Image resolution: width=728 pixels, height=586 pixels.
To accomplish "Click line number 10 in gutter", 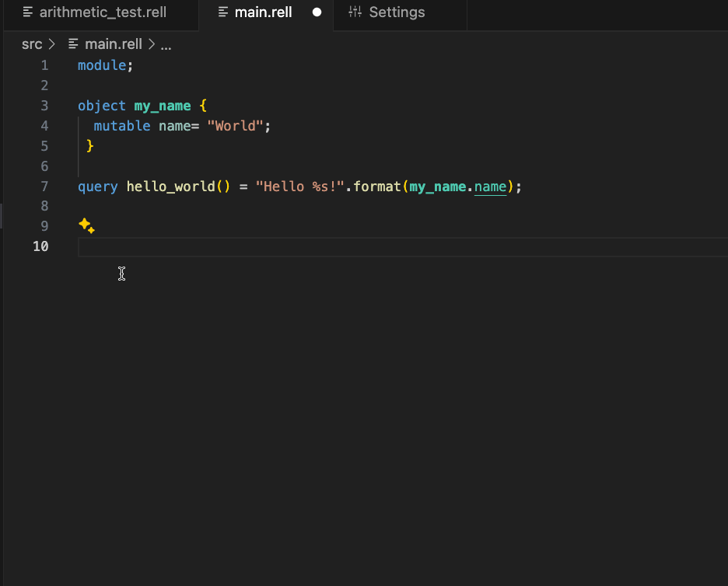I will [41, 246].
